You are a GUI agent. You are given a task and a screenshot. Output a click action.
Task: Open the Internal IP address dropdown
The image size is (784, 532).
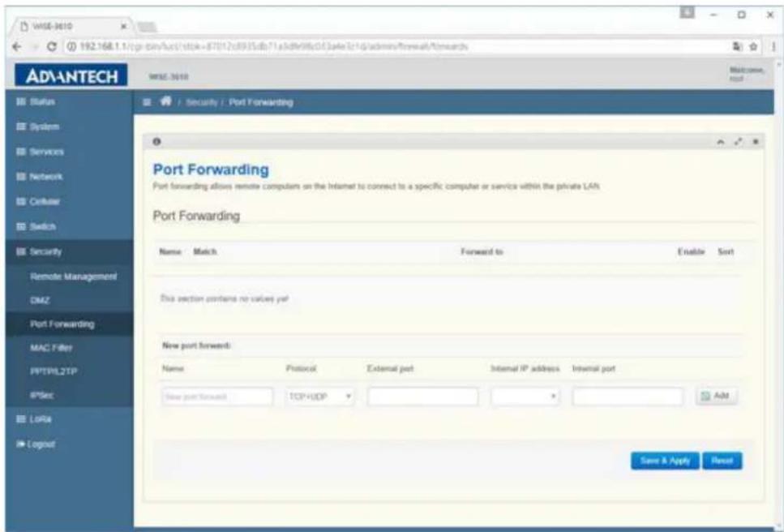coord(525,397)
